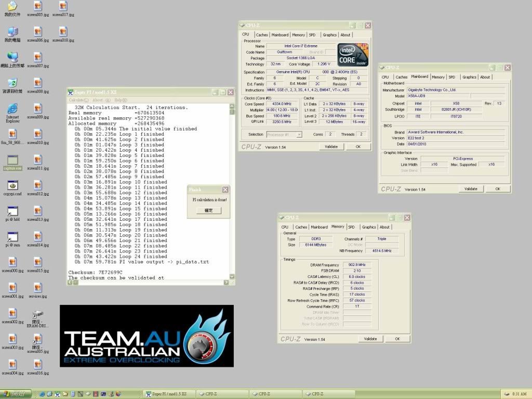Image resolution: width=532 pixels, height=399 pixels.
Task: Select the 'pi @ ram' shortcut icon
Action: click(x=12, y=239)
